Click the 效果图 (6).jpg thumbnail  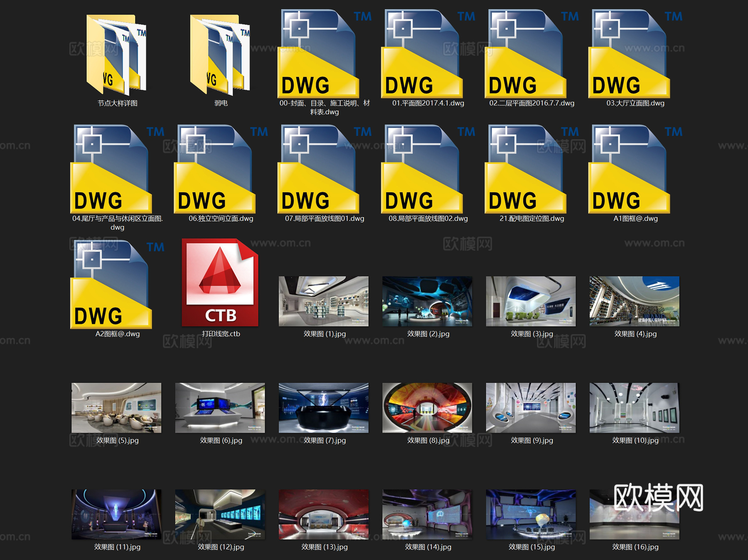220,408
